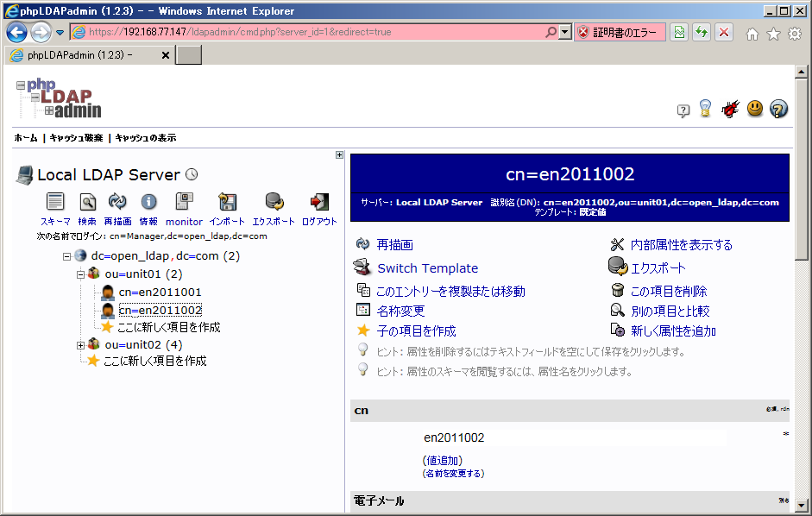Click the forum speech bubble icon

[x=683, y=110]
